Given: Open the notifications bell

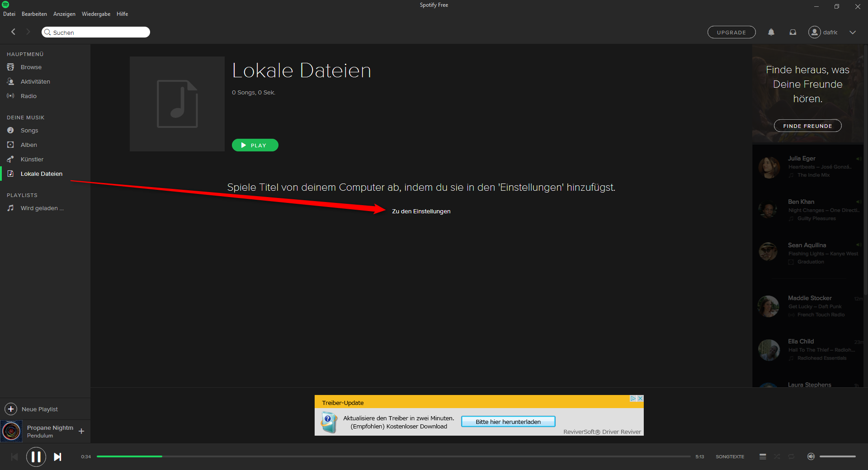Looking at the screenshot, I should [x=771, y=32].
